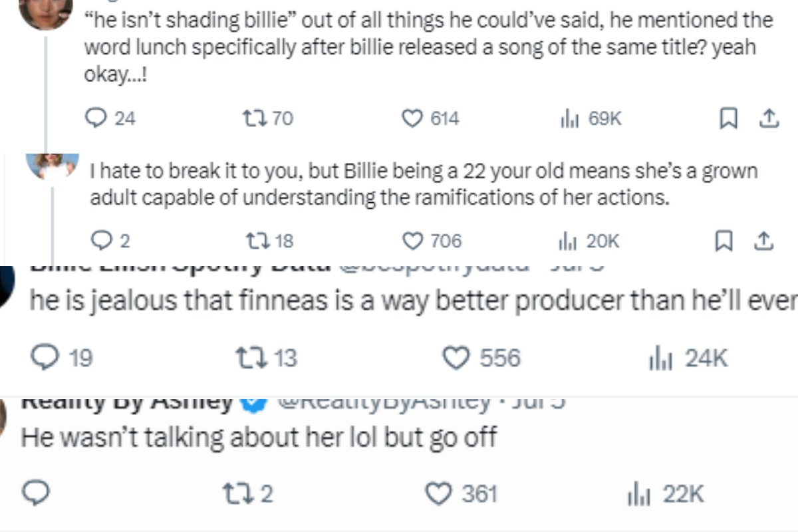
Task: Retweet the tweet with 70 reposts
Action: click(253, 118)
